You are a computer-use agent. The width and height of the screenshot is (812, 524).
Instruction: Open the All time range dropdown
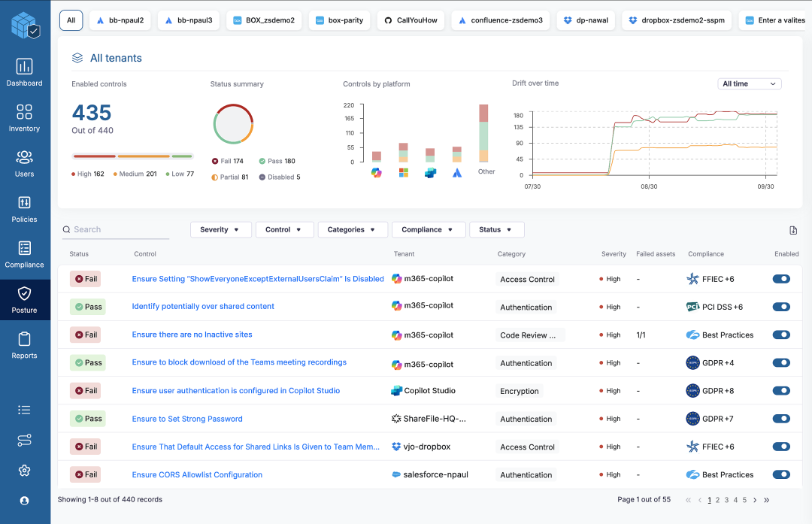(749, 84)
